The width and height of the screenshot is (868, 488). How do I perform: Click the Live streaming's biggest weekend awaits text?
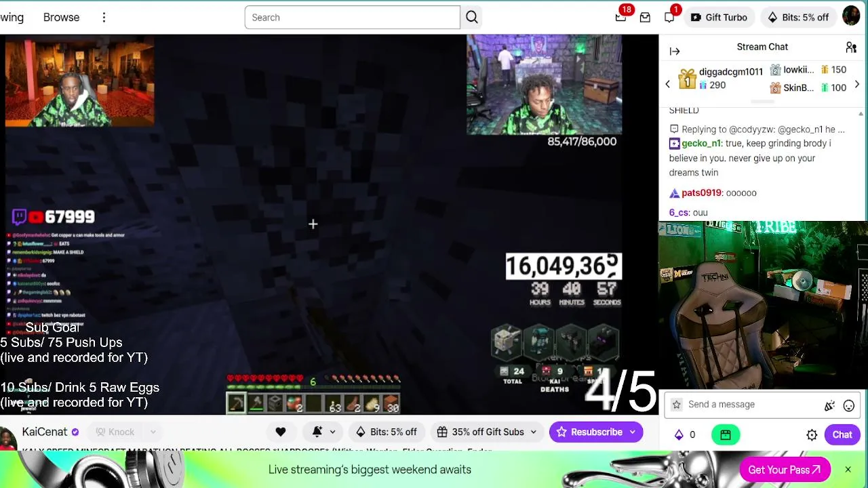pos(370,470)
